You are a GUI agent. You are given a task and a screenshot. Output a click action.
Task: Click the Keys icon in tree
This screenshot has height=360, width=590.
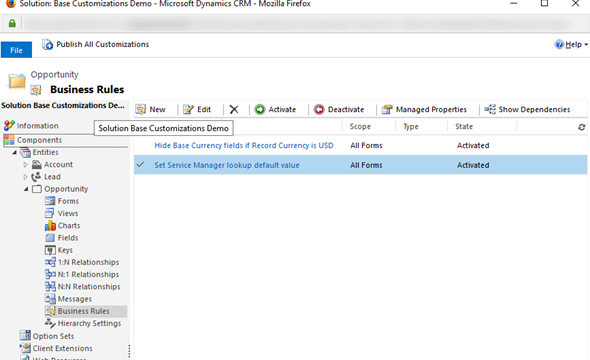(x=50, y=250)
